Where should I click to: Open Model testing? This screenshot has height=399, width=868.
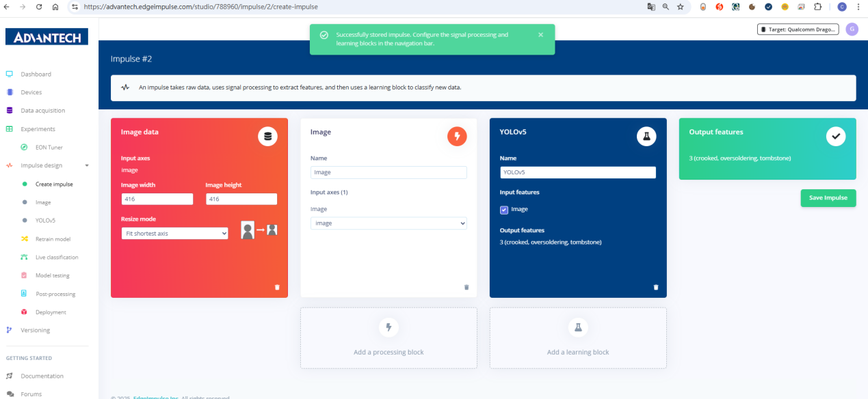click(x=53, y=275)
